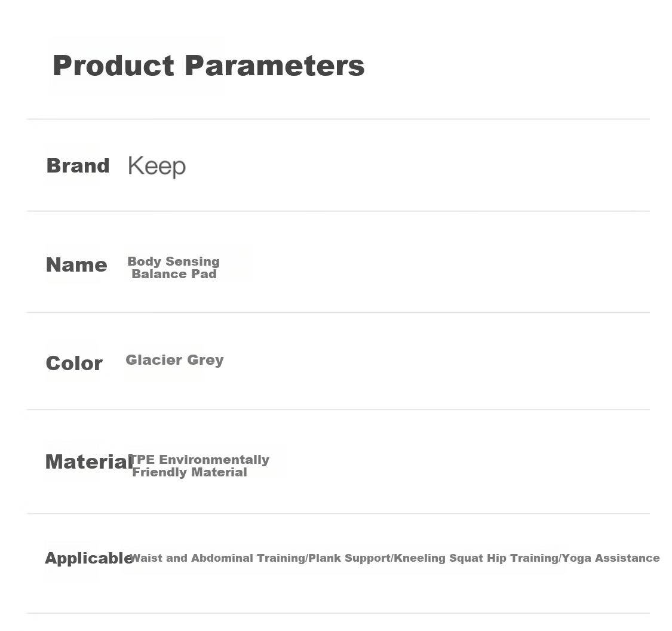Click the Body Sensing text line

click(x=174, y=261)
